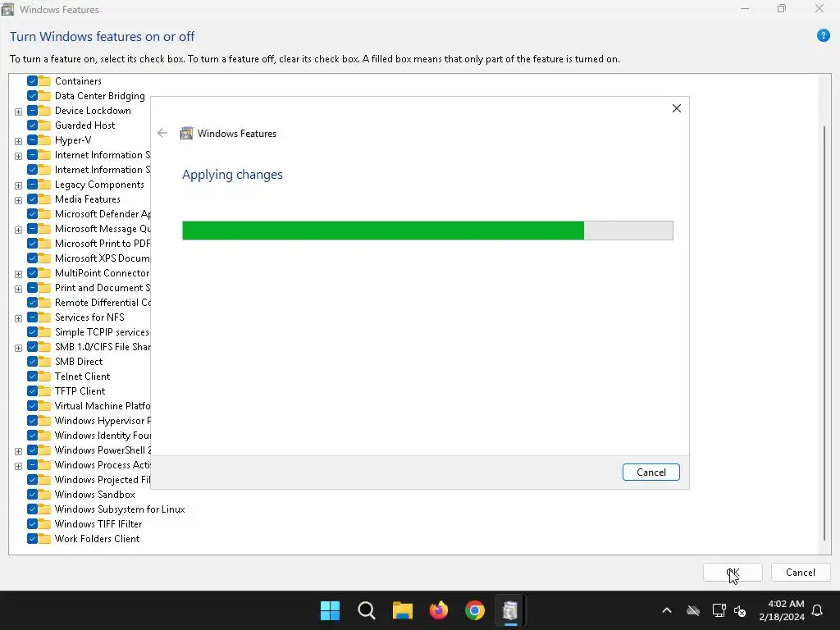Click the OneDrive cloud tray icon
This screenshot has width=840, height=630.
pos(693,610)
